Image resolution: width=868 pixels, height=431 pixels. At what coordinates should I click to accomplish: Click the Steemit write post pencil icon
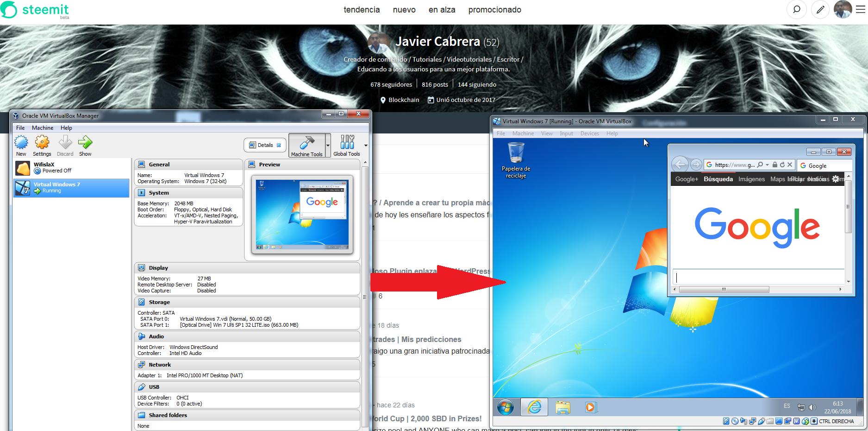click(x=820, y=9)
